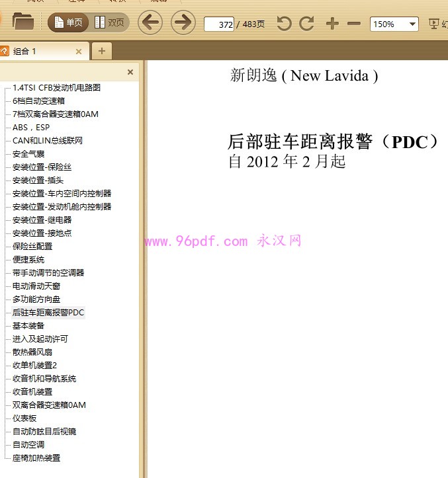Go to previous page arrow

pos(150,22)
